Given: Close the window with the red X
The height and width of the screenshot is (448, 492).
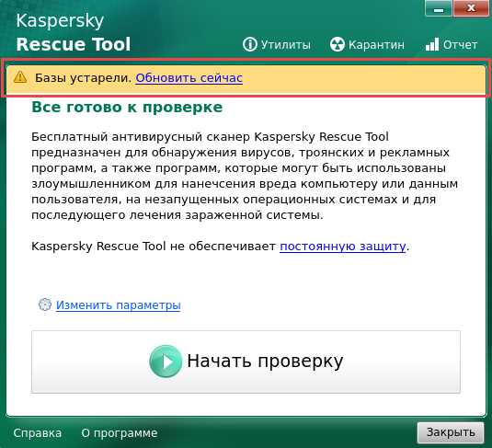Looking at the screenshot, I should [x=471, y=9].
